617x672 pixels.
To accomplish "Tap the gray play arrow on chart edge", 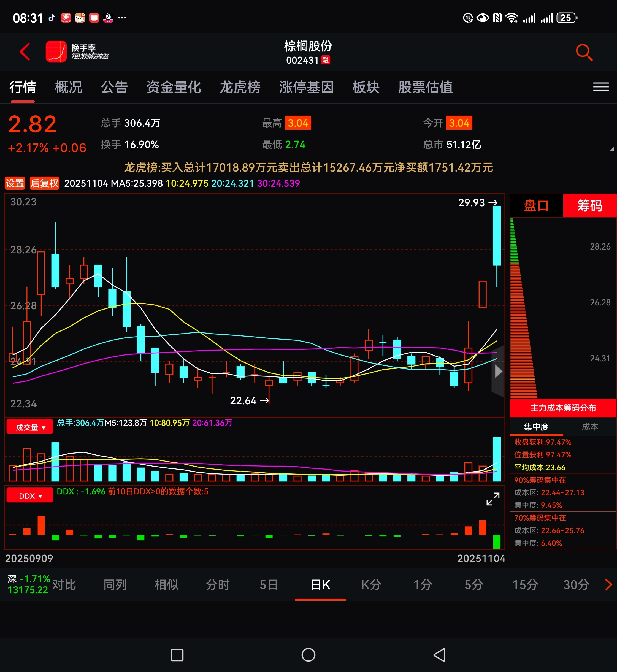I will [x=498, y=371].
